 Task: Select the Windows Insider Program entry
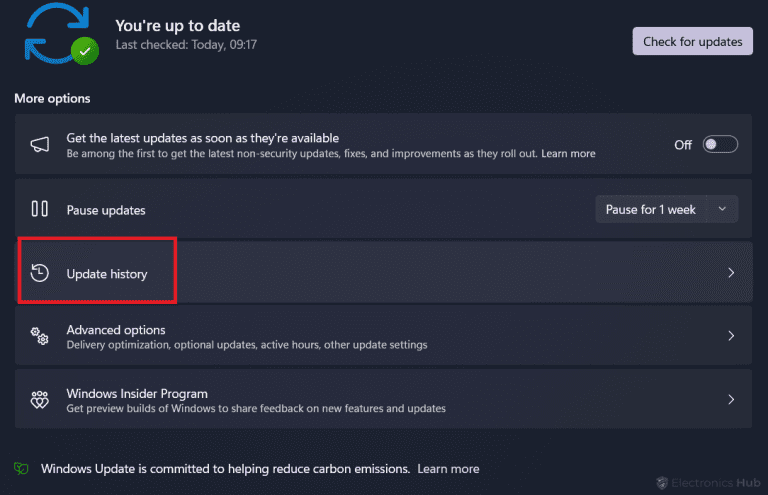click(x=137, y=394)
